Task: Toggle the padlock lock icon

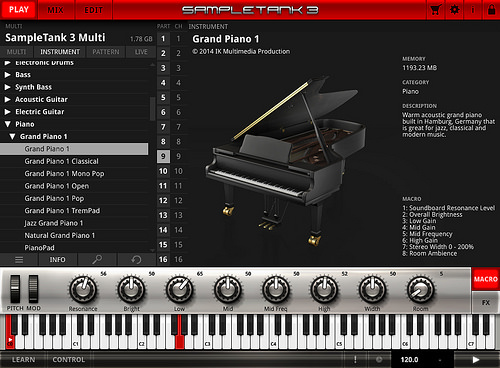Action: 491,10
